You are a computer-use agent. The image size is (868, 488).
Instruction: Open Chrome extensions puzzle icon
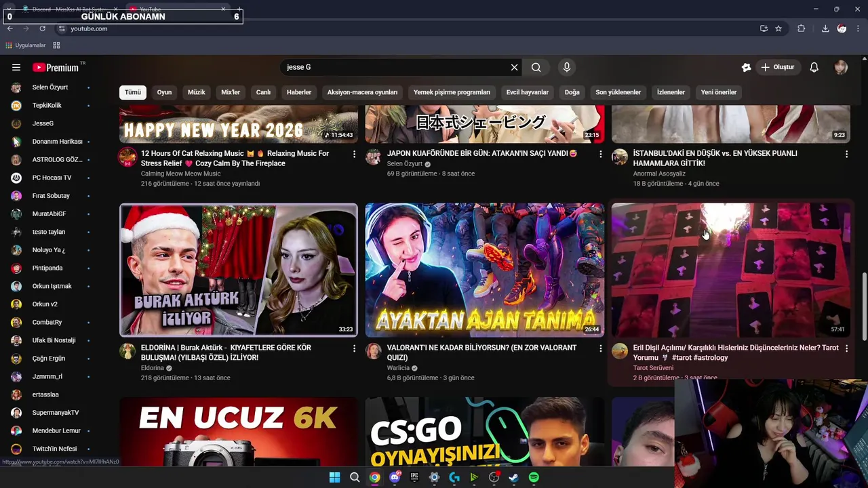[801, 28]
